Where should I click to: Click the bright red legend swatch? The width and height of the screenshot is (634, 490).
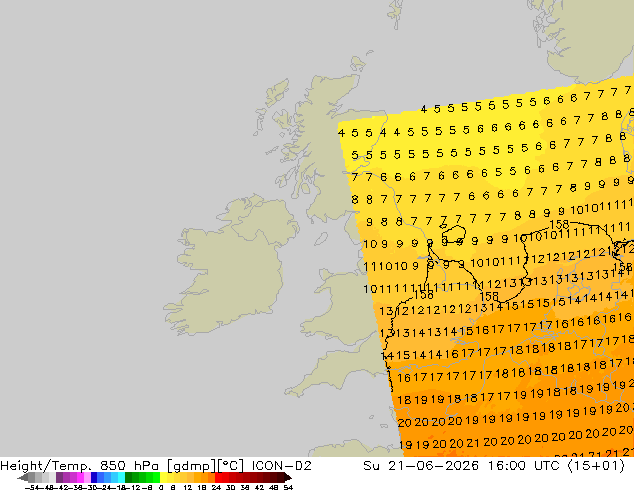(x=218, y=477)
